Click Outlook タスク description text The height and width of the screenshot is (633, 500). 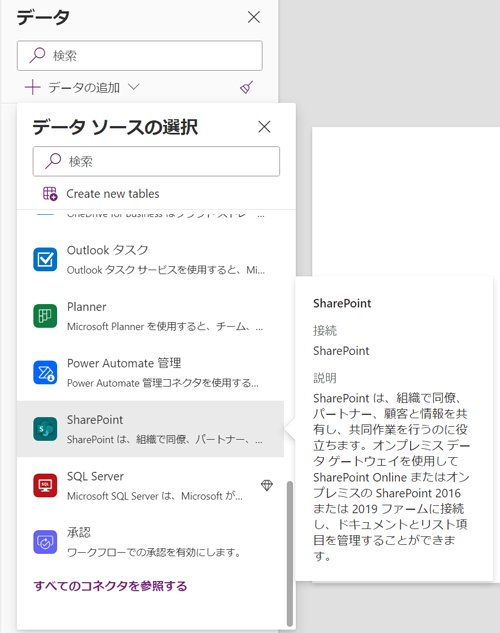pos(166,270)
